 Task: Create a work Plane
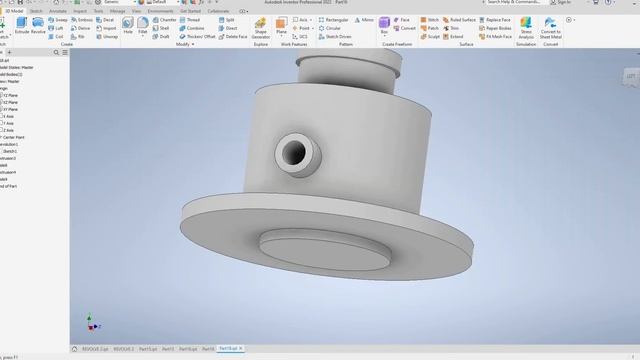tap(281, 26)
